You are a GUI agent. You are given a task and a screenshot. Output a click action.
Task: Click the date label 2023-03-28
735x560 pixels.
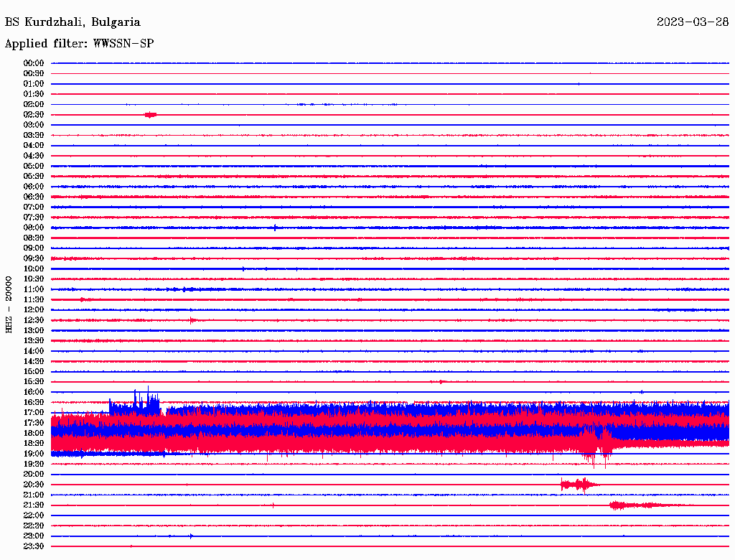point(693,22)
